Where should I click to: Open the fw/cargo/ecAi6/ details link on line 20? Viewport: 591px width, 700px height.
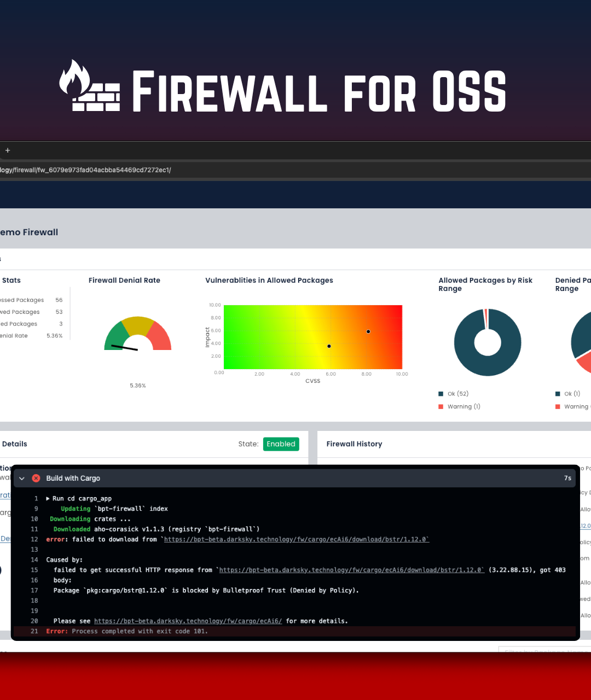point(188,621)
